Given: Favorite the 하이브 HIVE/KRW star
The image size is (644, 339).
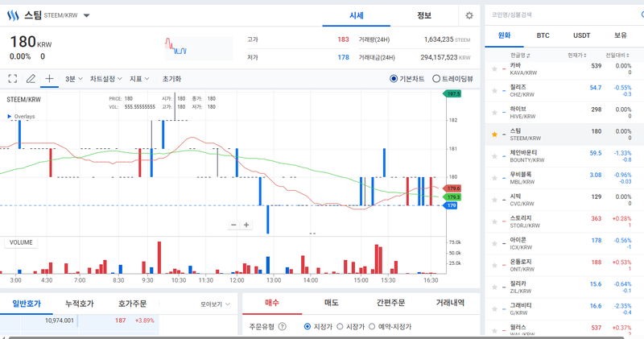Looking at the screenshot, I should pyautogui.click(x=494, y=113).
